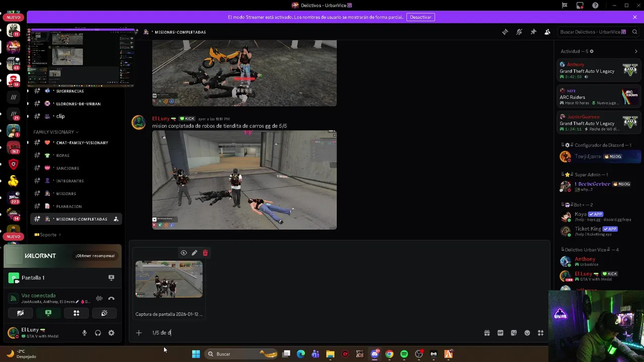
Task: Dismiss the Streamer mode banner with X
Action: [635, 17]
